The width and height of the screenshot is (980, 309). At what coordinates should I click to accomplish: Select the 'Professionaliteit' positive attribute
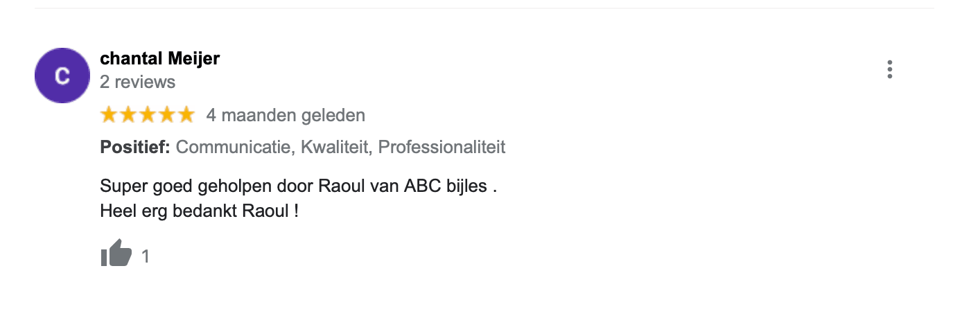click(x=441, y=147)
